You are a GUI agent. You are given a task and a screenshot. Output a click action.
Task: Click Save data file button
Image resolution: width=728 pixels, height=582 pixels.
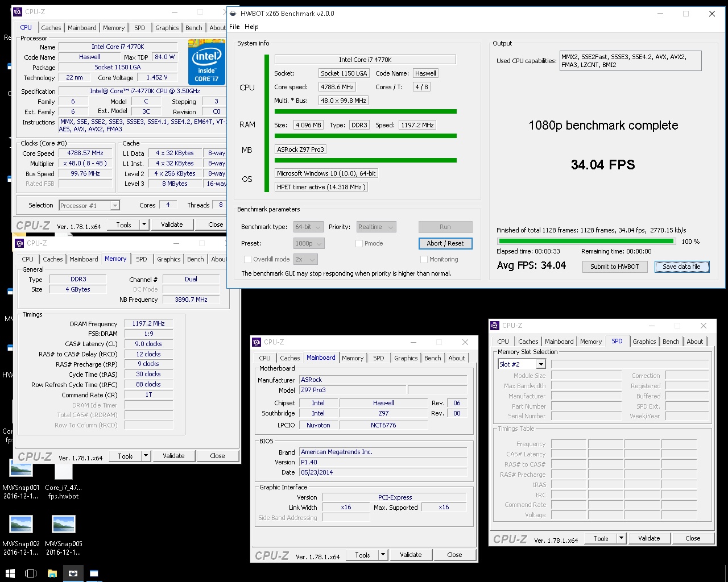[682, 267]
